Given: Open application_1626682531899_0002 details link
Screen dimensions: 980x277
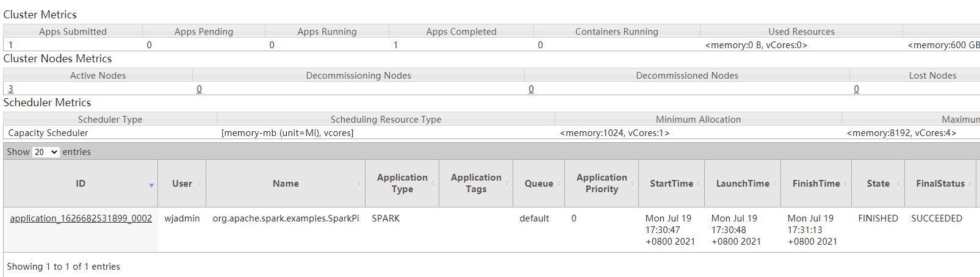Looking at the screenshot, I should [81, 218].
